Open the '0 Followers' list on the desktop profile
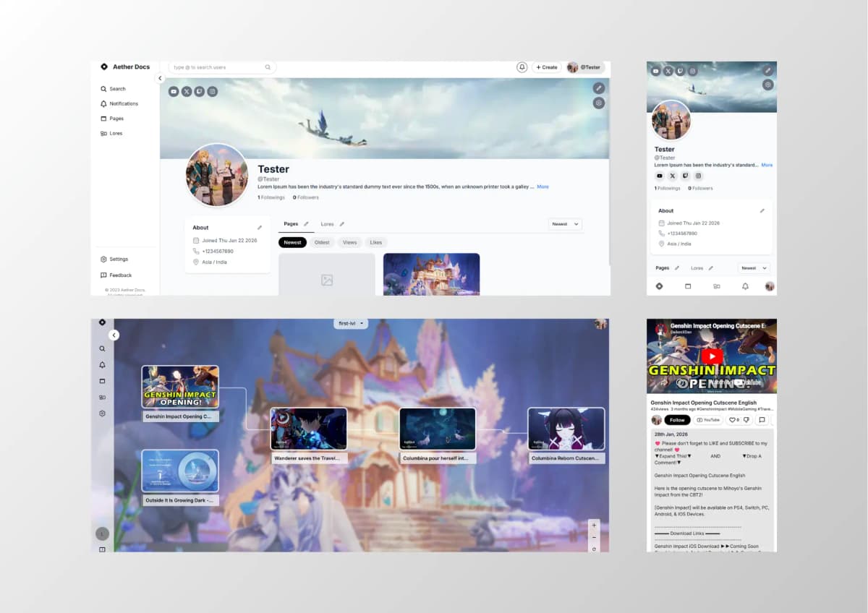 click(x=306, y=197)
